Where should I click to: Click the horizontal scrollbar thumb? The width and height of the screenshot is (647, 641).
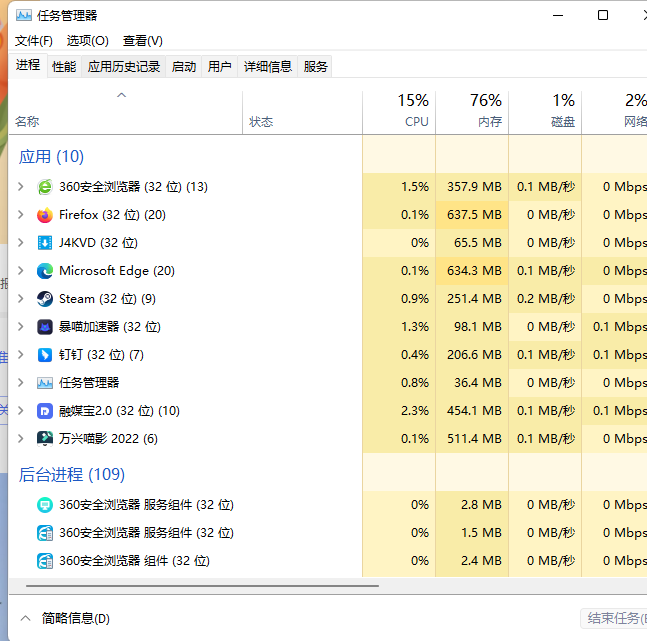click(x=202, y=586)
